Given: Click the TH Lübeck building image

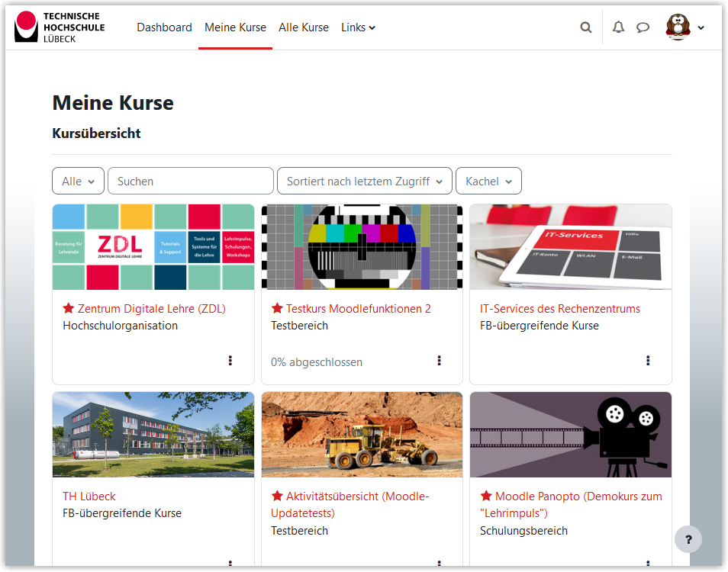Looking at the screenshot, I should click(153, 435).
